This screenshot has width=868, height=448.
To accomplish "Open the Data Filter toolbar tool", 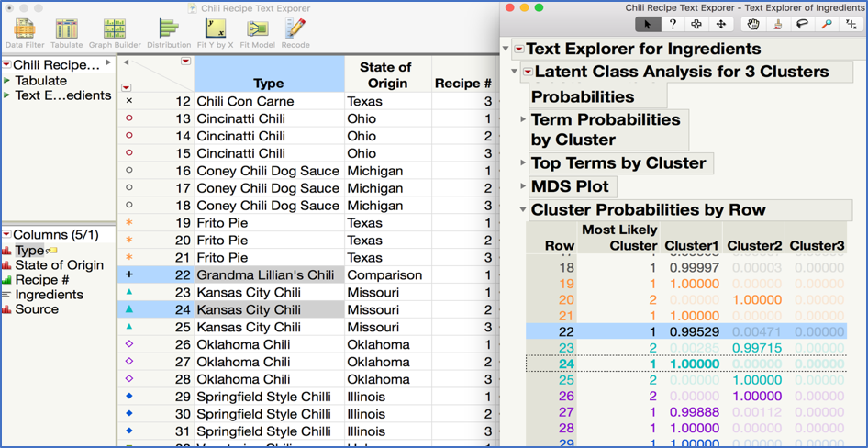I will 24,32.
